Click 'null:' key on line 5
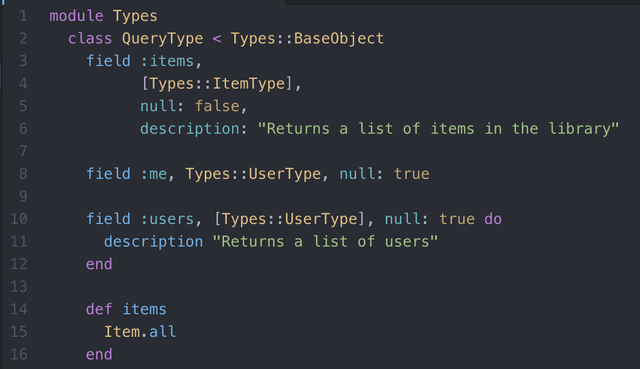The height and width of the screenshot is (369, 640). click(162, 106)
